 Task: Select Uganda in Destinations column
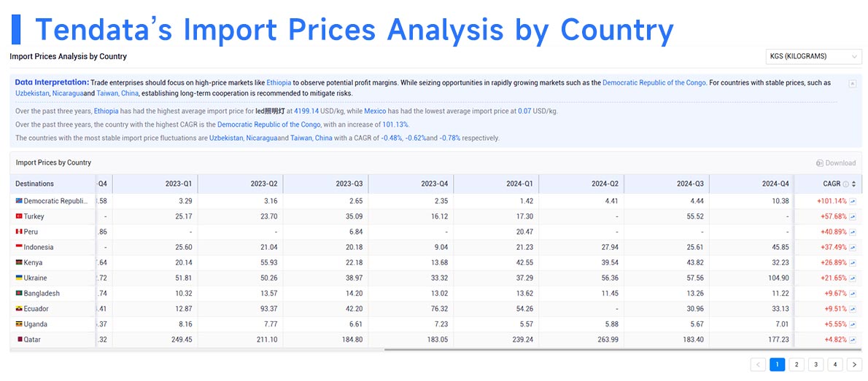coord(35,325)
